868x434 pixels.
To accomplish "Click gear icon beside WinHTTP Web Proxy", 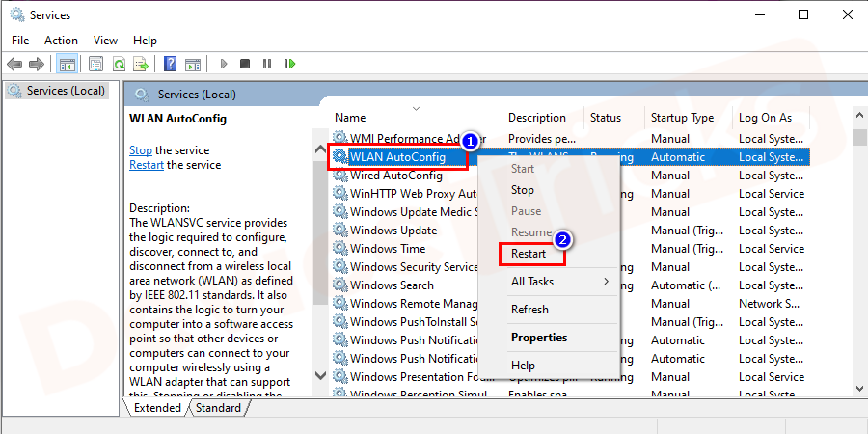I will [x=339, y=193].
